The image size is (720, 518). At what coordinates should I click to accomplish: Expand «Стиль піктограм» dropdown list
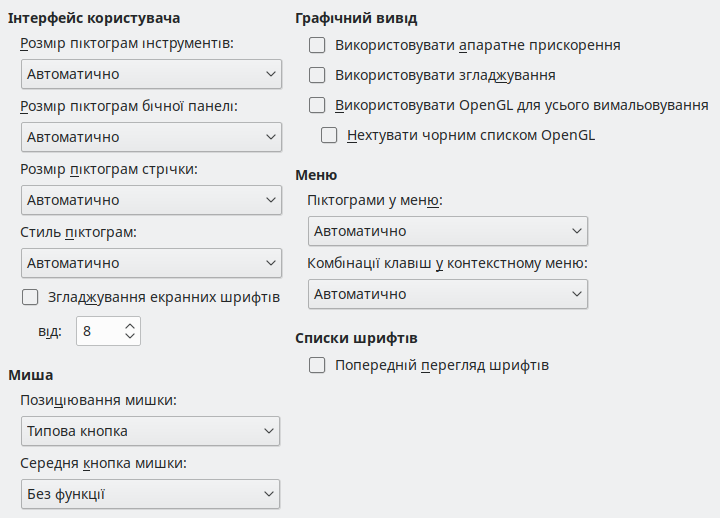[x=151, y=263]
